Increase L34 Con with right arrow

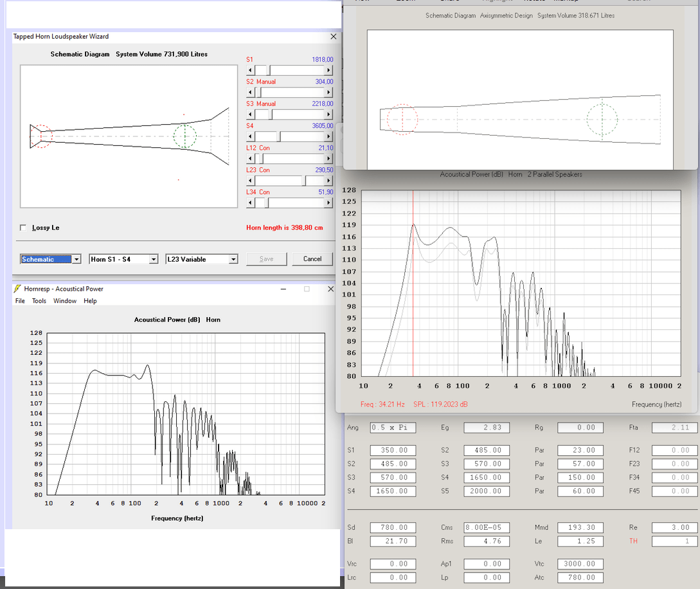[328, 203]
